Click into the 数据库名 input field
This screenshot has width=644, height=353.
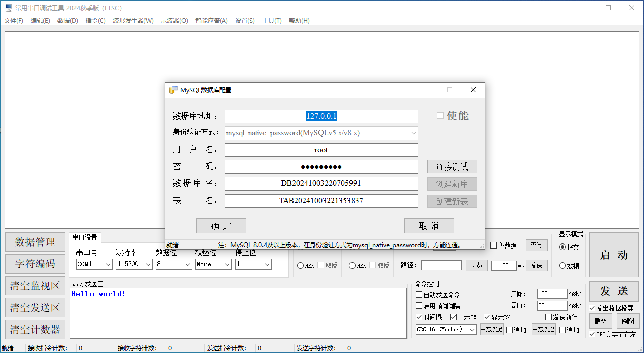(321, 183)
